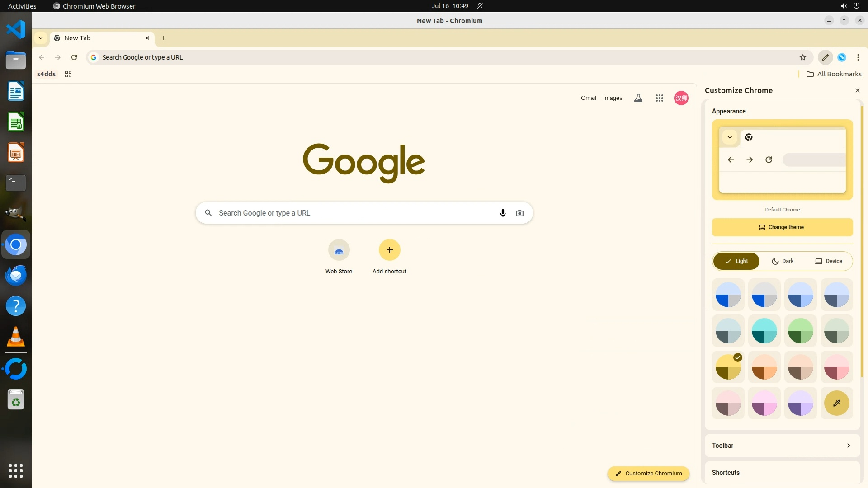
Task: Open the Google apps grid
Action: coord(659,98)
